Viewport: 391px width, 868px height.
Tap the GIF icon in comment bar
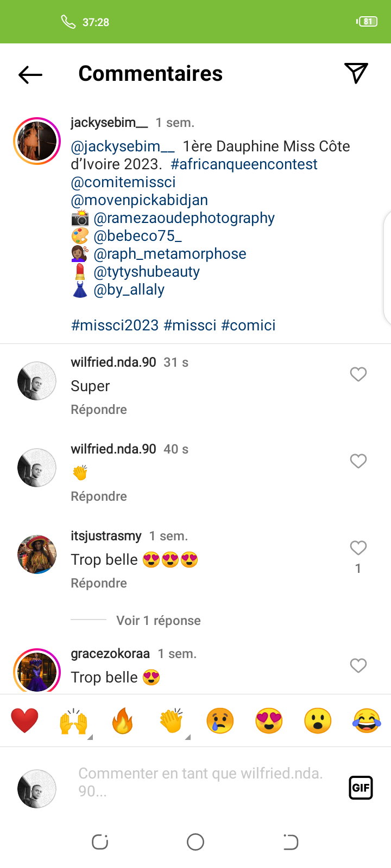(361, 788)
